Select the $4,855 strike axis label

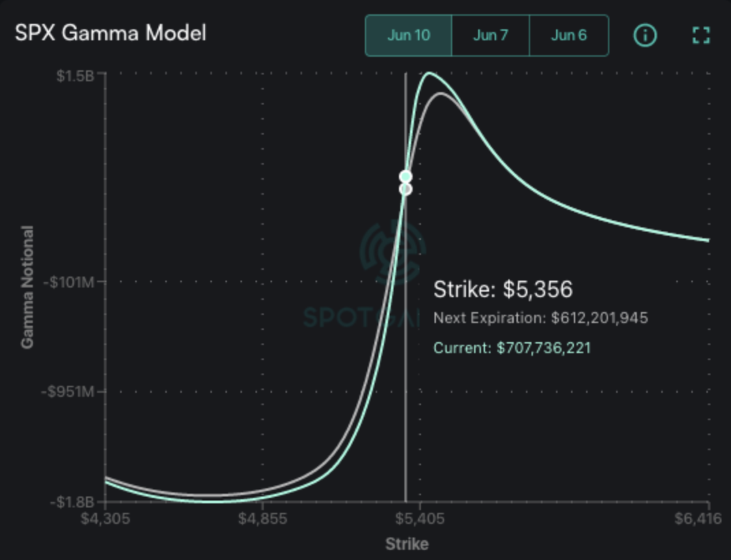pyautogui.click(x=262, y=519)
